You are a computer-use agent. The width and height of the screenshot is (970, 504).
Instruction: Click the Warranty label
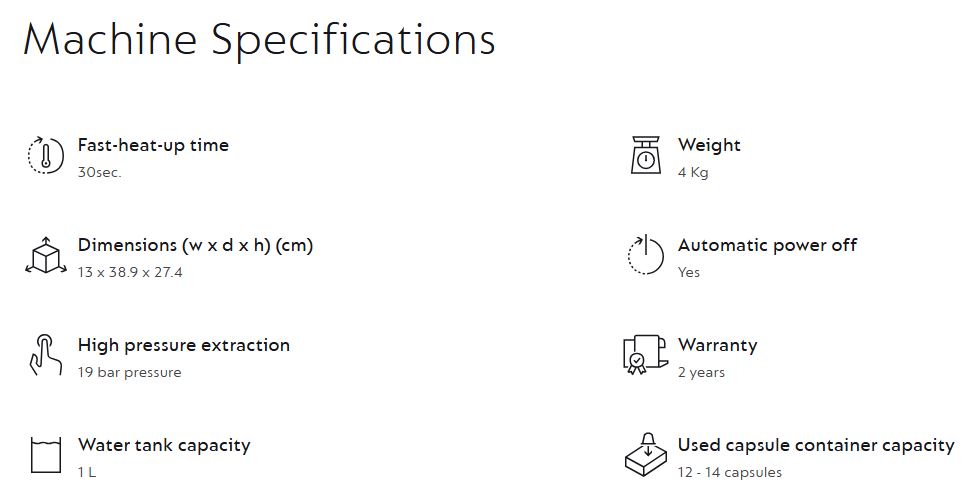(x=717, y=345)
